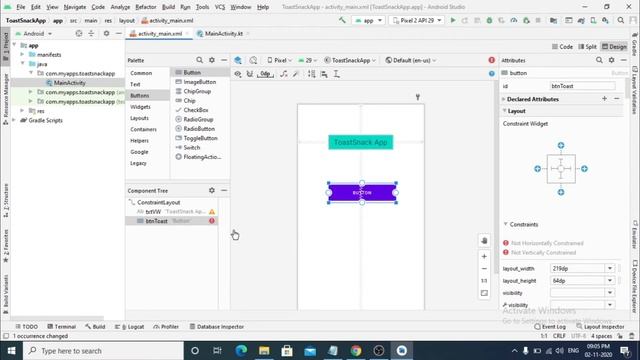Open Design Surface layers icon
Screen dimensions: 640x360
[238, 60]
